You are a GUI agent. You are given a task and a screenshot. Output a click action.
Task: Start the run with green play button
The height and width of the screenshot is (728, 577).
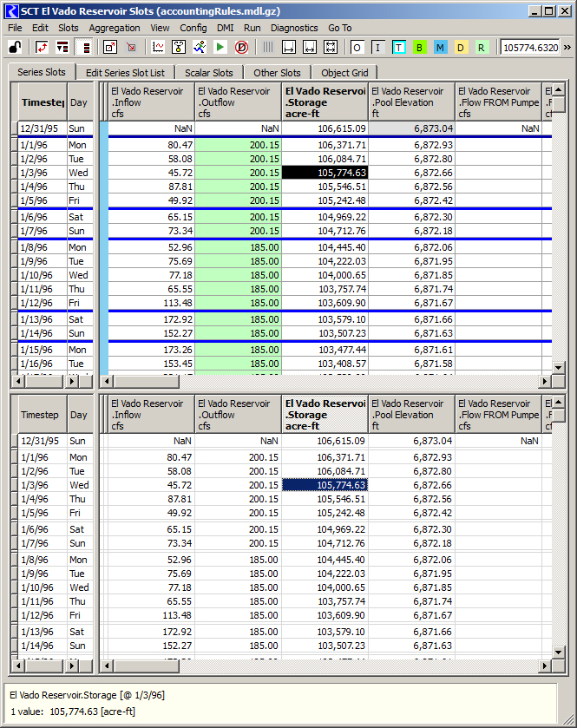pos(220,48)
